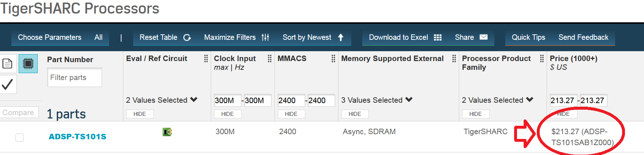The height and width of the screenshot is (155, 644).
Task: Hide the Eval / Ref Circuit column
Action: pyautogui.click(x=140, y=114)
